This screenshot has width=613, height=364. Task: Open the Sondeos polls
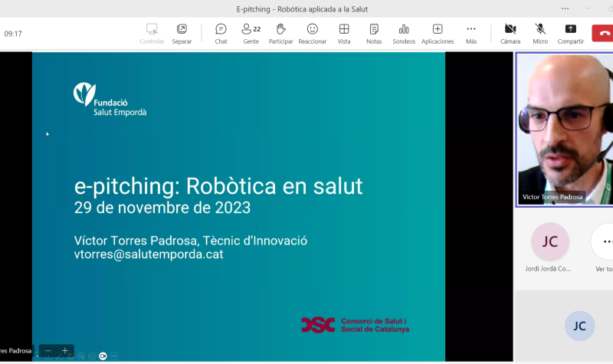point(404,33)
